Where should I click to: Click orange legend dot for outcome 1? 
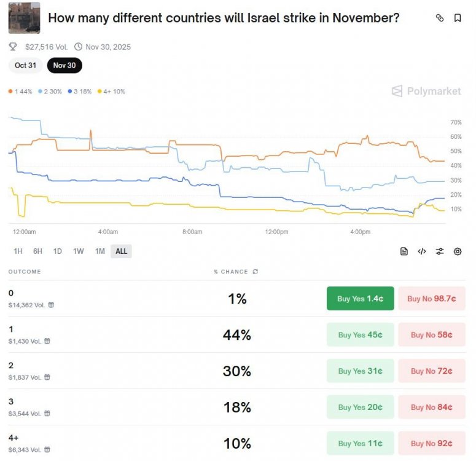tap(10, 92)
